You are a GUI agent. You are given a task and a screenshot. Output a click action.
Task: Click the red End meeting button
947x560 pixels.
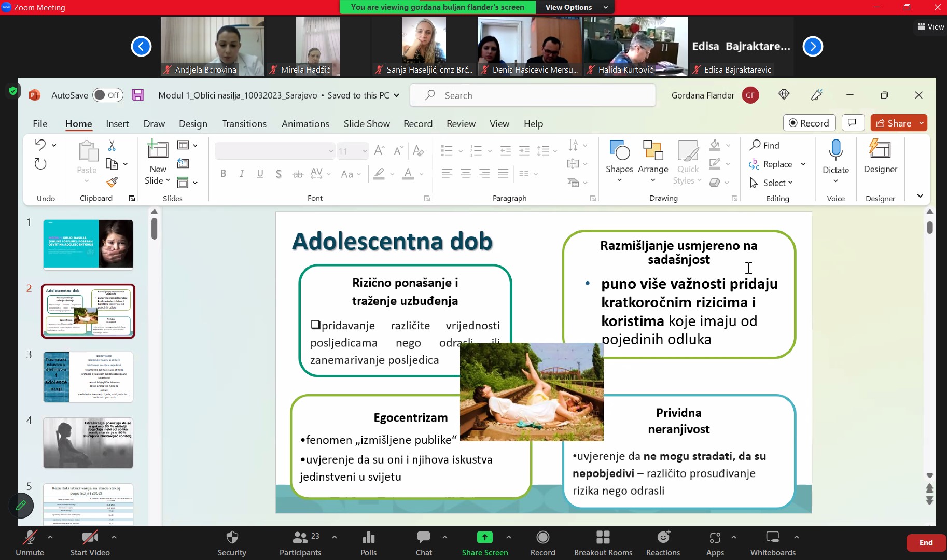pyautogui.click(x=926, y=542)
